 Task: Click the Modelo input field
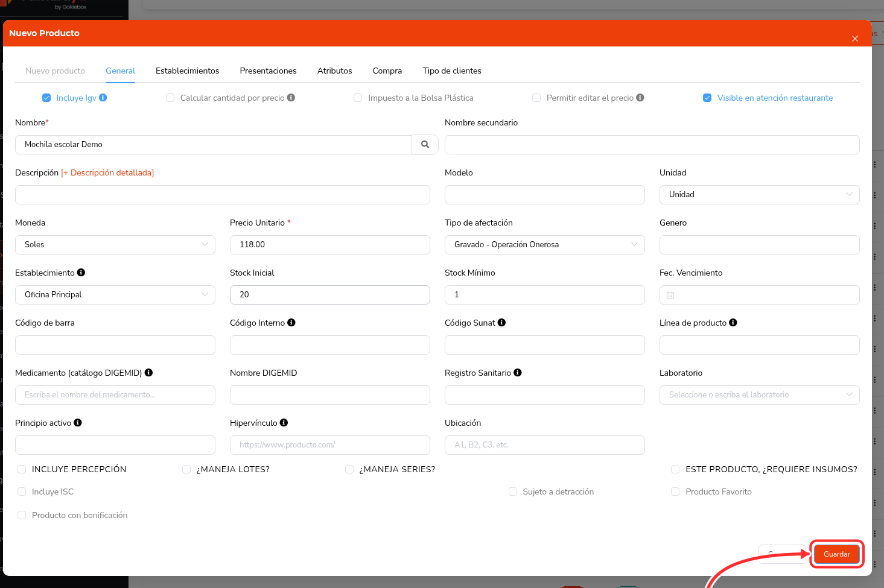tap(545, 195)
